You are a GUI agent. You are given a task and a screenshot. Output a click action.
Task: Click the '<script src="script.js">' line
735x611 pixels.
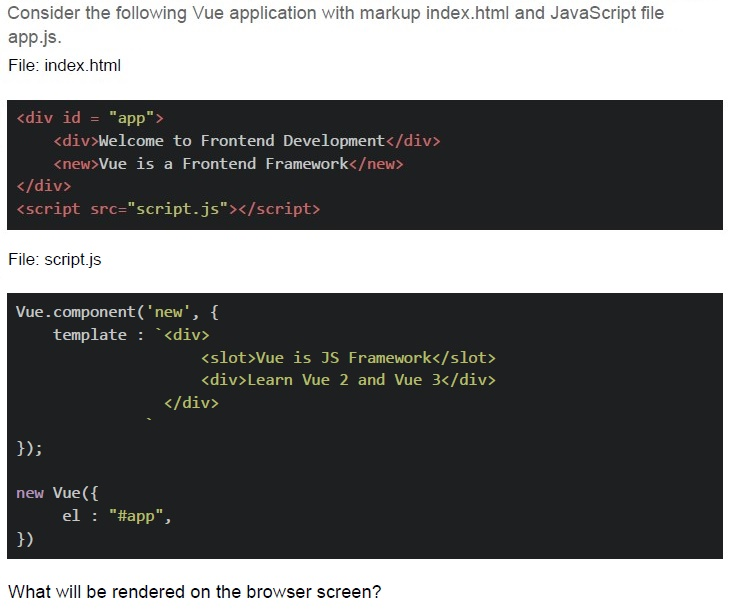click(168, 209)
